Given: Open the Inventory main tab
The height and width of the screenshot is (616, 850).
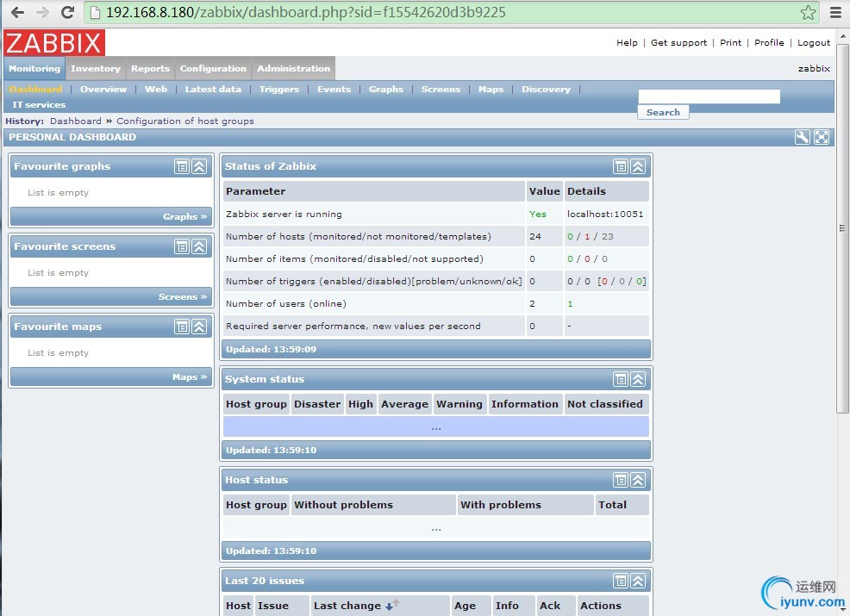Looking at the screenshot, I should point(96,68).
